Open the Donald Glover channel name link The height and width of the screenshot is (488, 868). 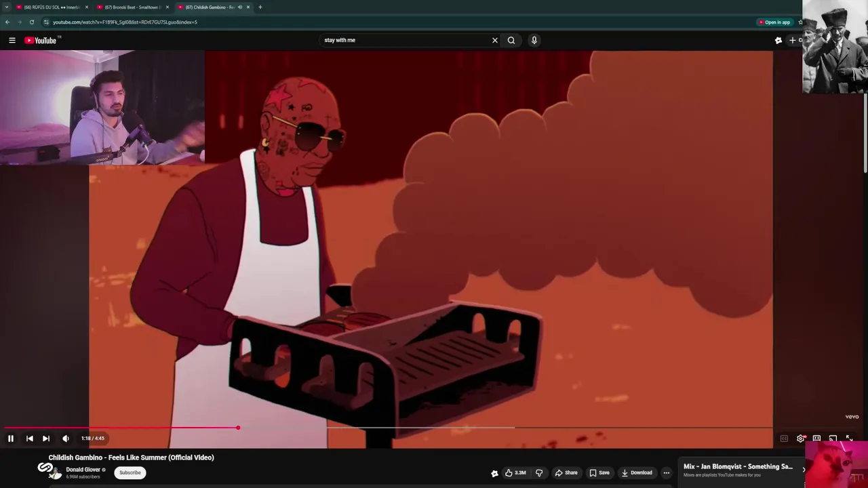[83, 470]
